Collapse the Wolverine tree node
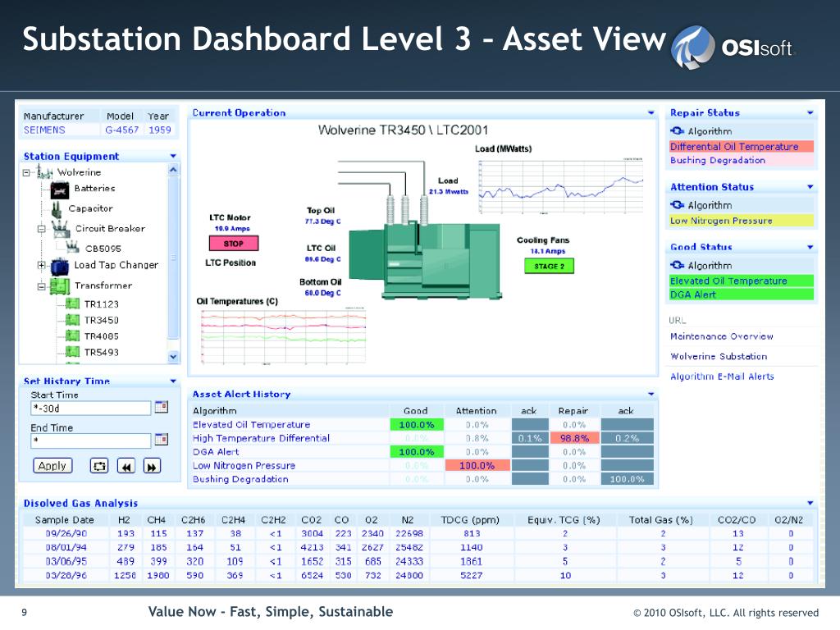This screenshot has height=630, width=840. pos(25,172)
